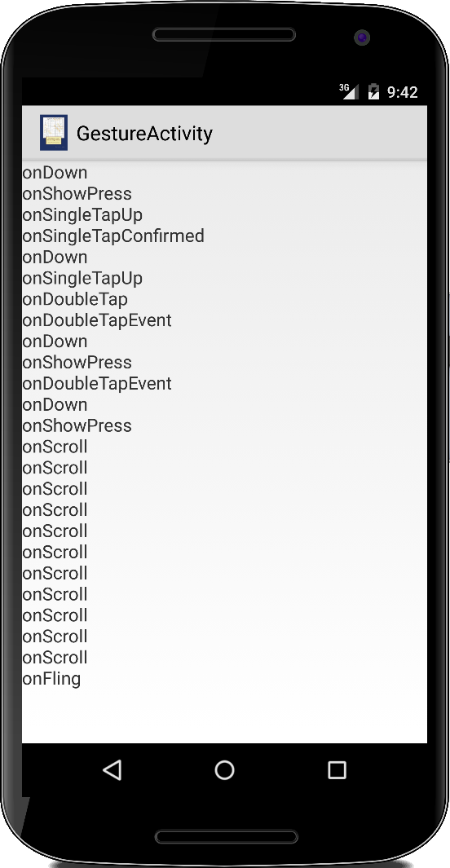This screenshot has height=868, width=450.
Task: Tap the 3G signal indicator
Action: (349, 91)
